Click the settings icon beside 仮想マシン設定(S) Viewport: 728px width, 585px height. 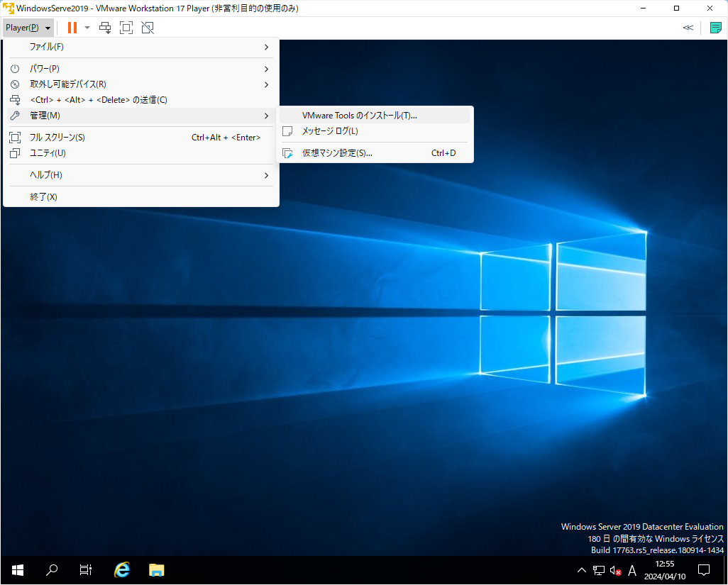(287, 153)
